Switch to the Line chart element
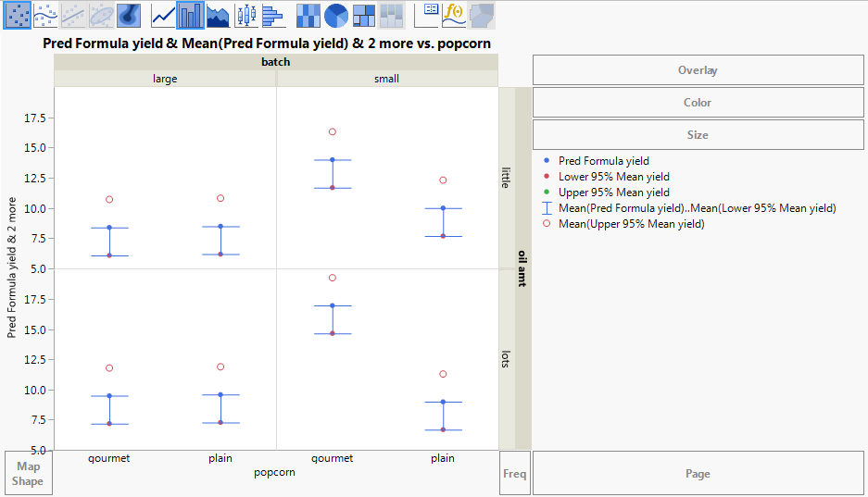This screenshot has width=868, height=497. (x=163, y=15)
